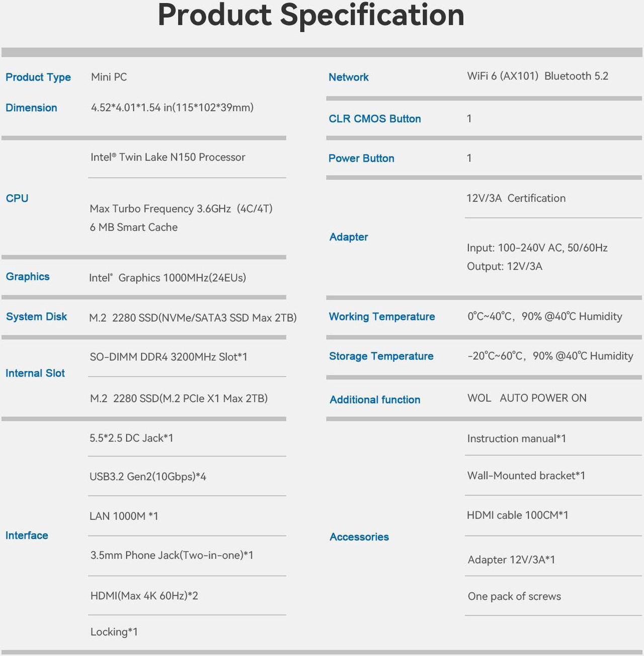Select the Product Type label
644x656 pixels.
pyautogui.click(x=38, y=77)
